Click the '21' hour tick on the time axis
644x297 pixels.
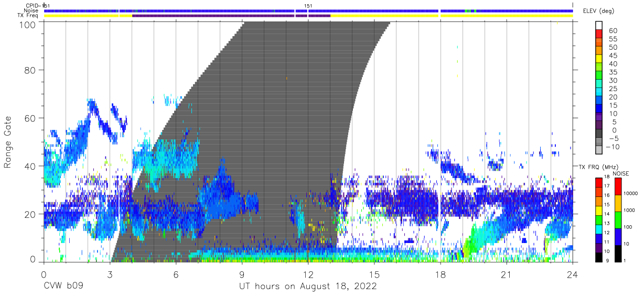[x=507, y=274]
